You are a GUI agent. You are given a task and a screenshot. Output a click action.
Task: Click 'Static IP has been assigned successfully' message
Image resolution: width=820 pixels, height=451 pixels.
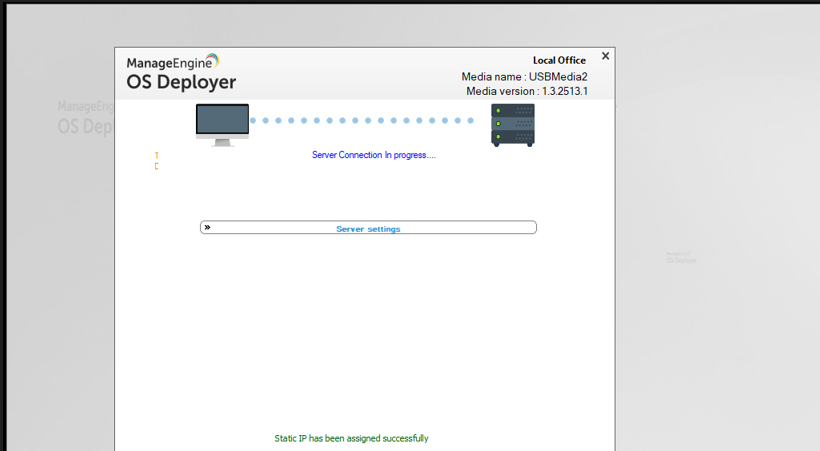(351, 438)
